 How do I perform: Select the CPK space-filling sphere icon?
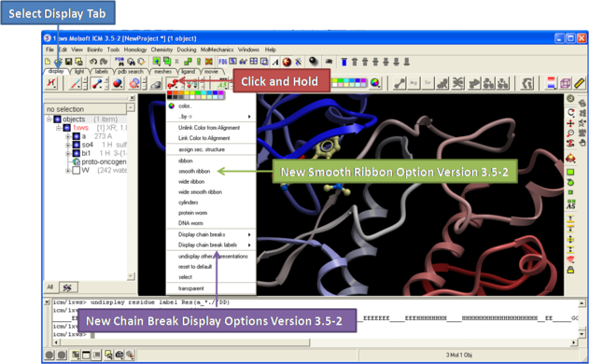(118, 83)
